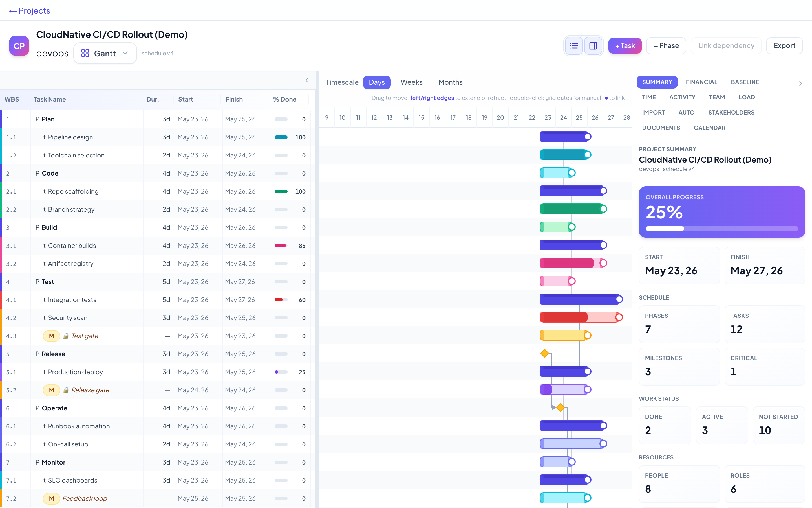
Task: Select the Pipeline design teal Gantt bar
Action: pyautogui.click(x=564, y=155)
